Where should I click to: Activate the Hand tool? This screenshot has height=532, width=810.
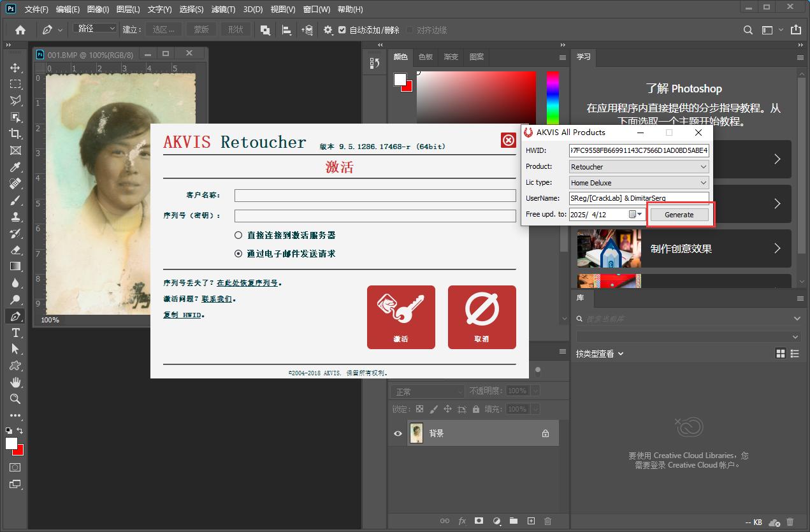click(15, 382)
